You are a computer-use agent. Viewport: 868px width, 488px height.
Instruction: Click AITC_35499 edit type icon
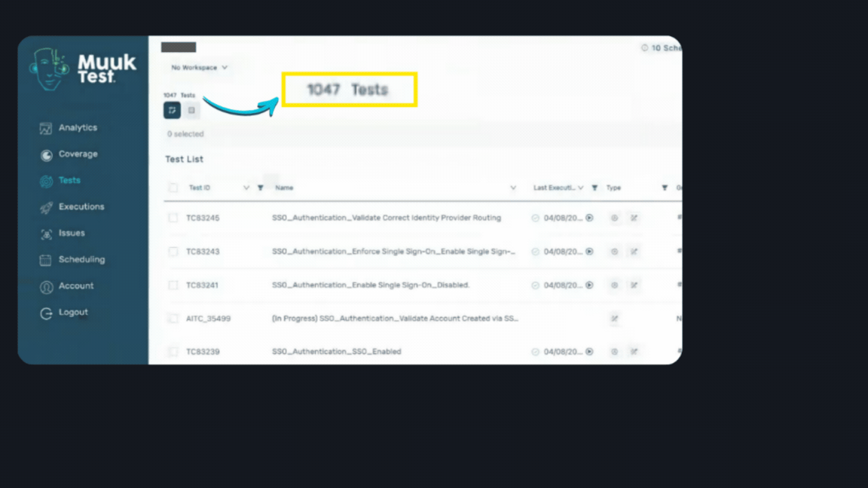615,319
